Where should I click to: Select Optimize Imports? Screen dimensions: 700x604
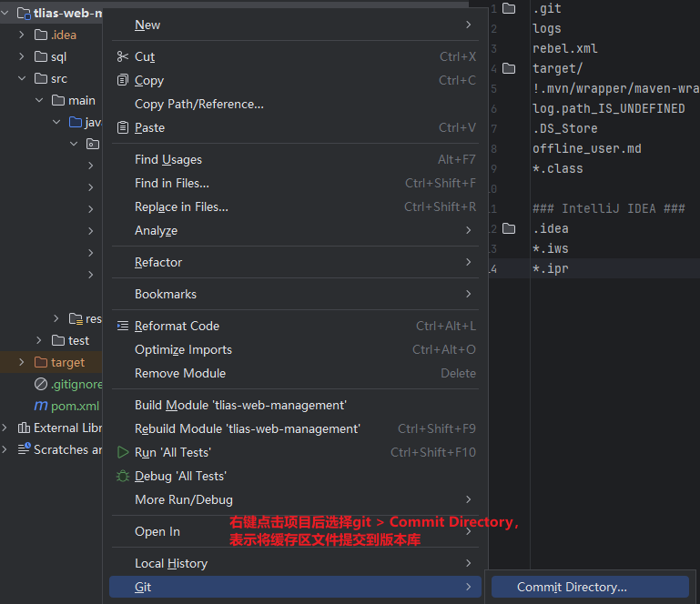(x=295, y=349)
